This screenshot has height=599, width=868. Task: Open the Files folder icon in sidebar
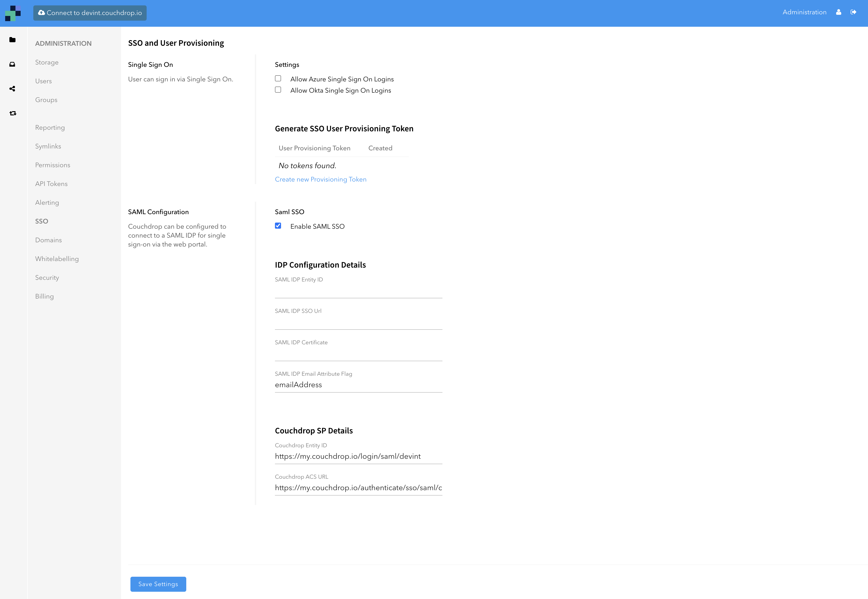[x=12, y=40]
